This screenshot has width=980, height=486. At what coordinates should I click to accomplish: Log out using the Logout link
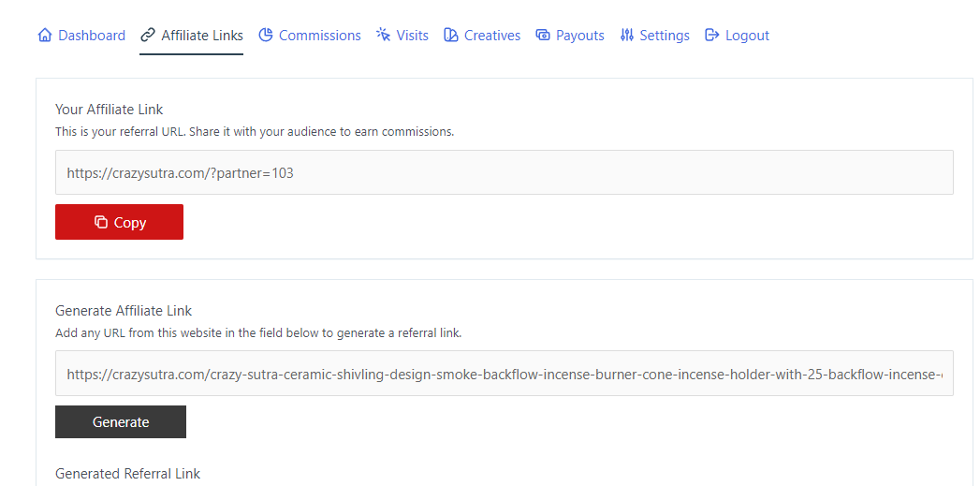[747, 36]
